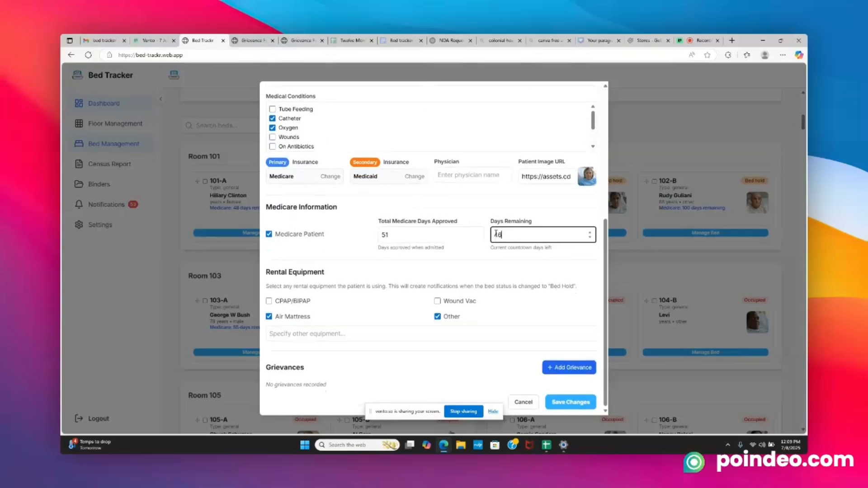Viewport: 868px width, 488px height.
Task: Collapse the sidebar using the chevron
Action: coord(160,99)
